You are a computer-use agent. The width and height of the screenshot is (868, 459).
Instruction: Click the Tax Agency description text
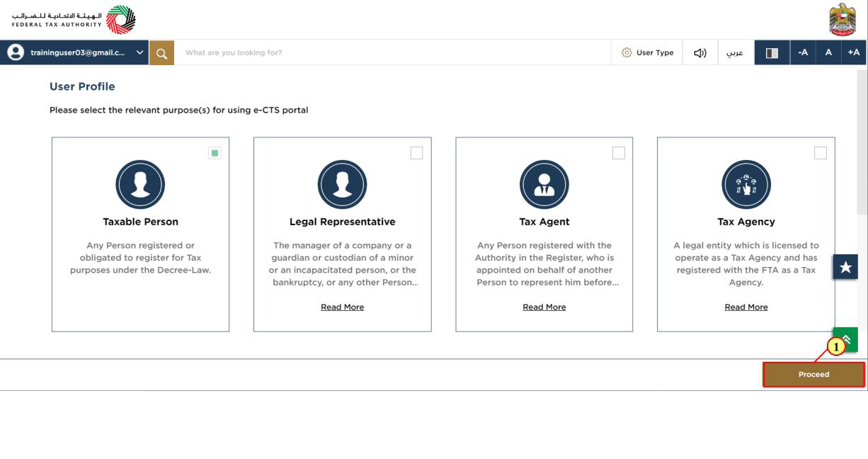pos(746,263)
